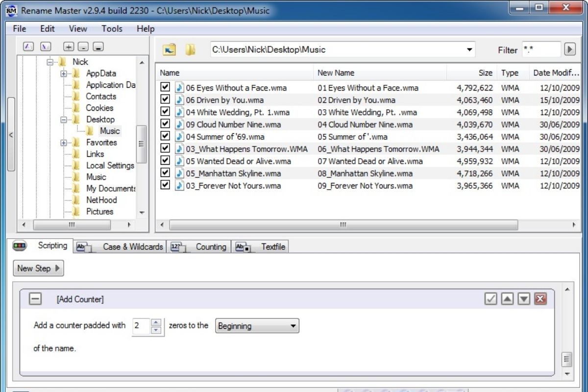Click the file list horizontal scrollbar

343,225
